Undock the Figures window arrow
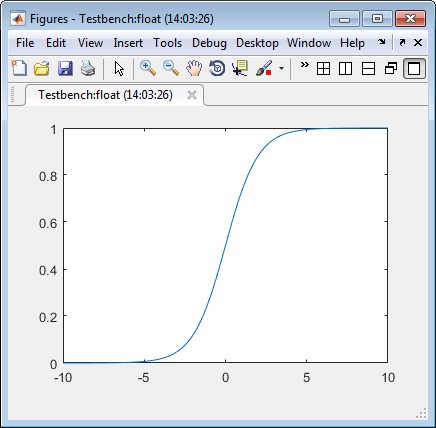The height and width of the screenshot is (428, 436). [x=402, y=42]
